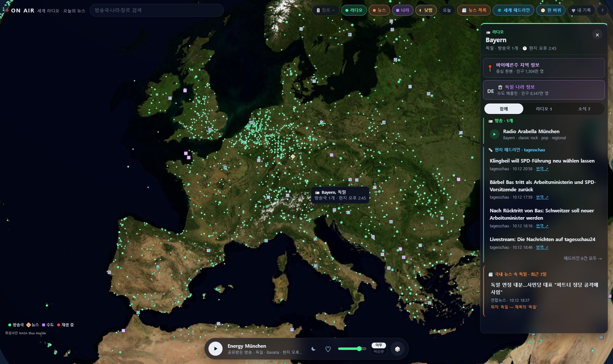Click the 오늘 button

(447, 10)
